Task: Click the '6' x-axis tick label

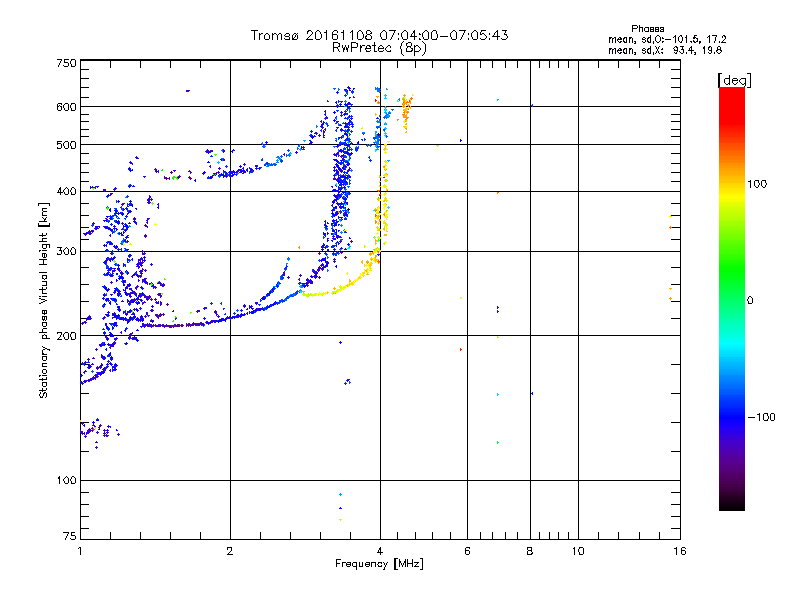Action: point(467,551)
